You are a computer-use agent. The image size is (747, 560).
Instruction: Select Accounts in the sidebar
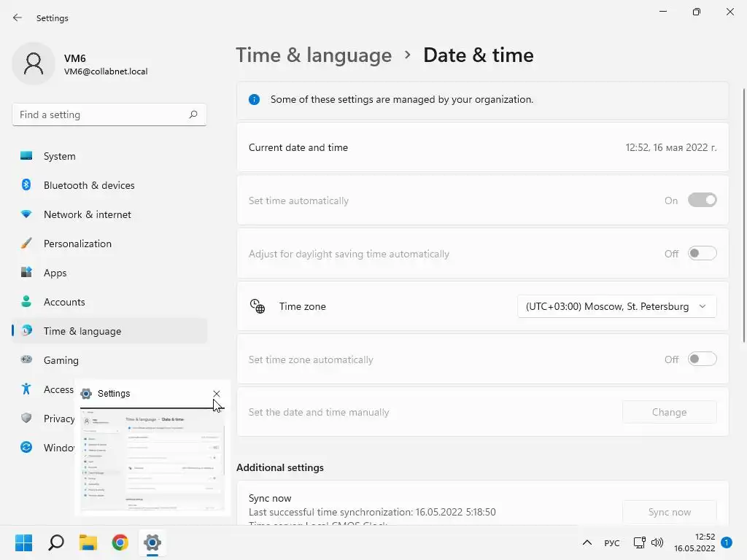coord(109,301)
